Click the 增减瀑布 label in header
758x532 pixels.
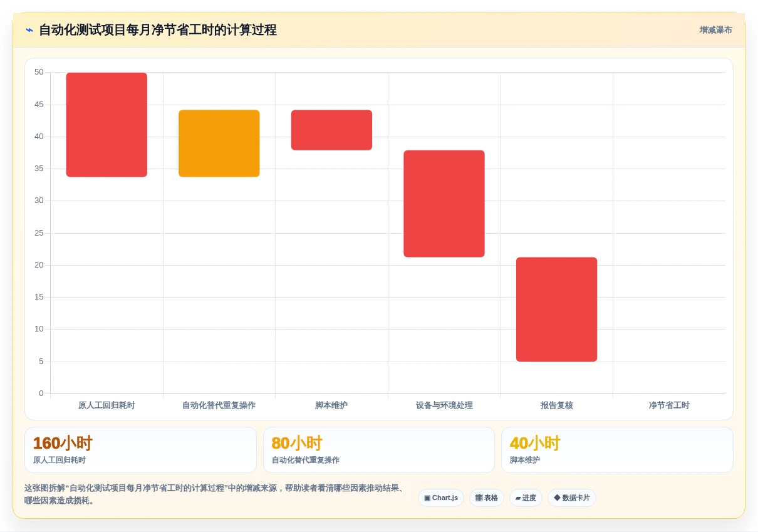tap(715, 30)
